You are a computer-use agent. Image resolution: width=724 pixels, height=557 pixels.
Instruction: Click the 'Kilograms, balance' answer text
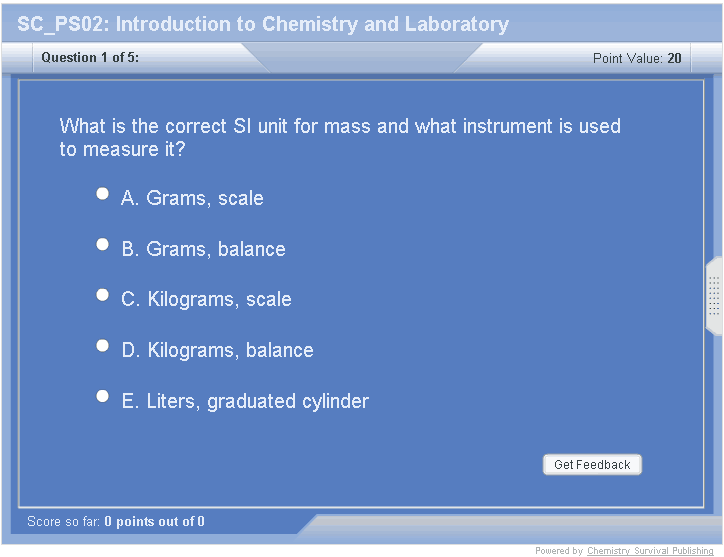click(x=230, y=350)
